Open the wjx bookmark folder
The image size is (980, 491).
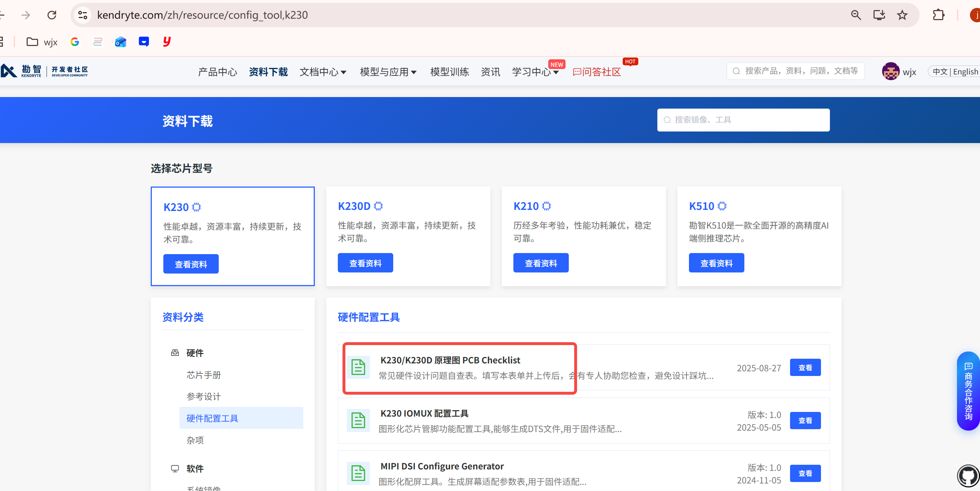click(x=42, y=42)
